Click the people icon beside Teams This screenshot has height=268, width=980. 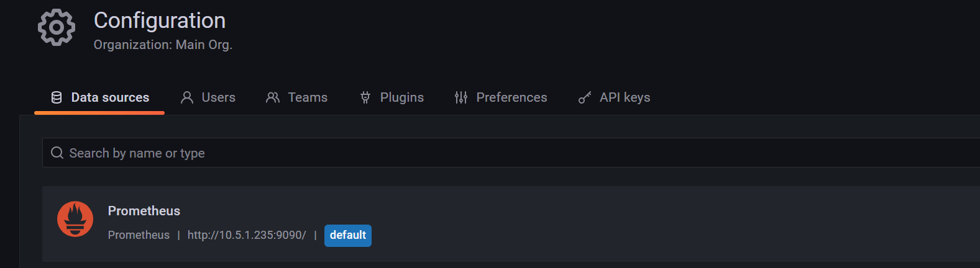pyautogui.click(x=273, y=97)
